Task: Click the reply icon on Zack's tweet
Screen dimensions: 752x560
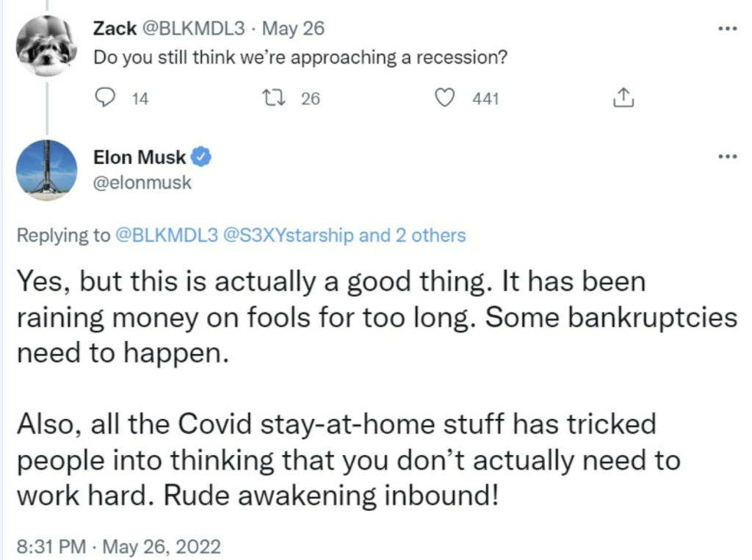Action: 104,98
